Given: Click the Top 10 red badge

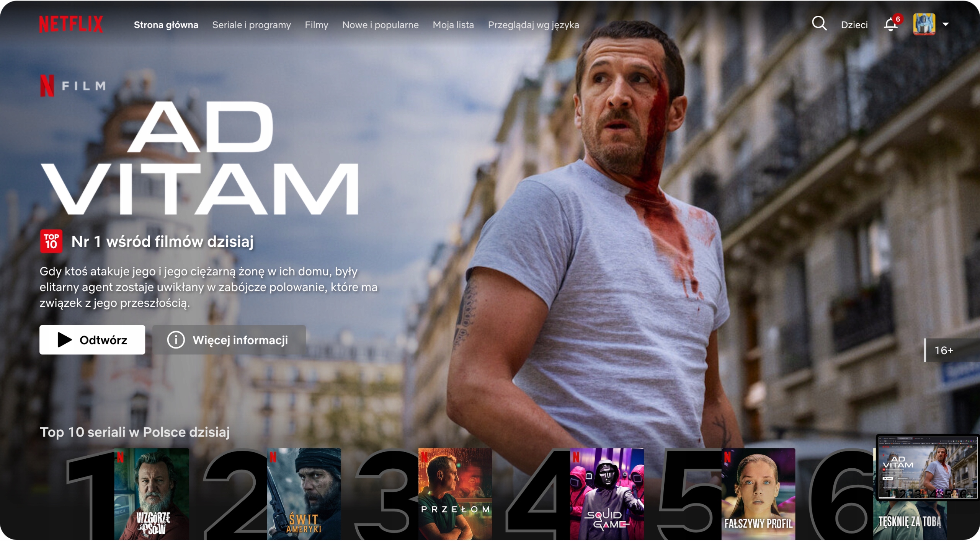Looking at the screenshot, I should coord(51,241).
